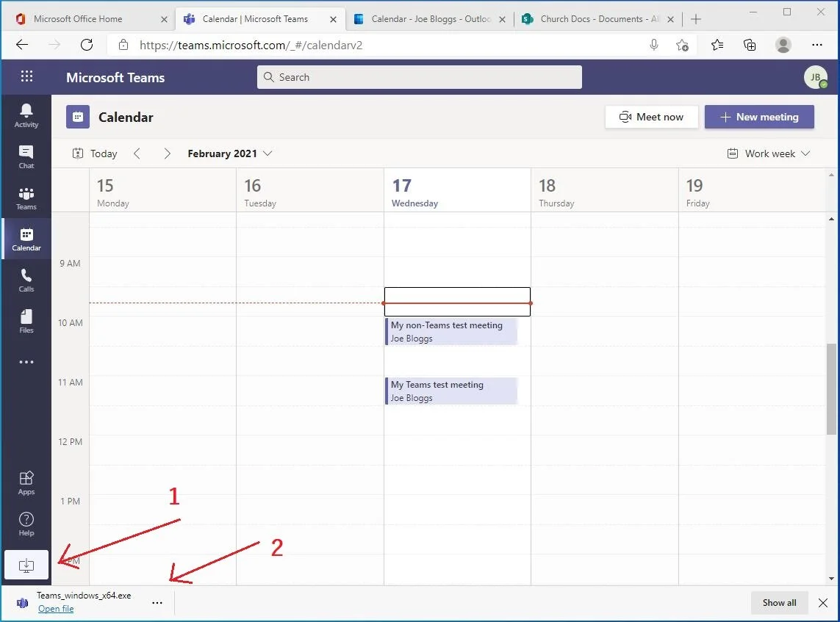This screenshot has height=622, width=840.
Task: Open the Apps store icon
Action: [x=26, y=482]
